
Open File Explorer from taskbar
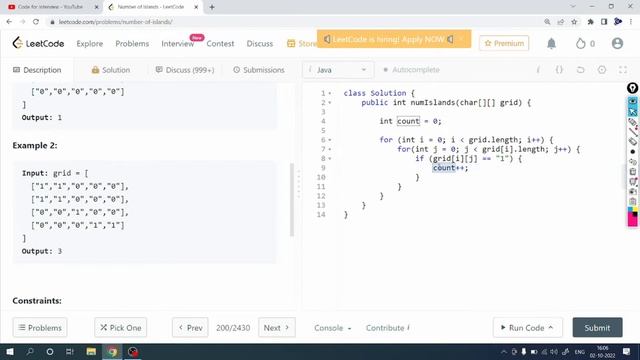(91, 351)
